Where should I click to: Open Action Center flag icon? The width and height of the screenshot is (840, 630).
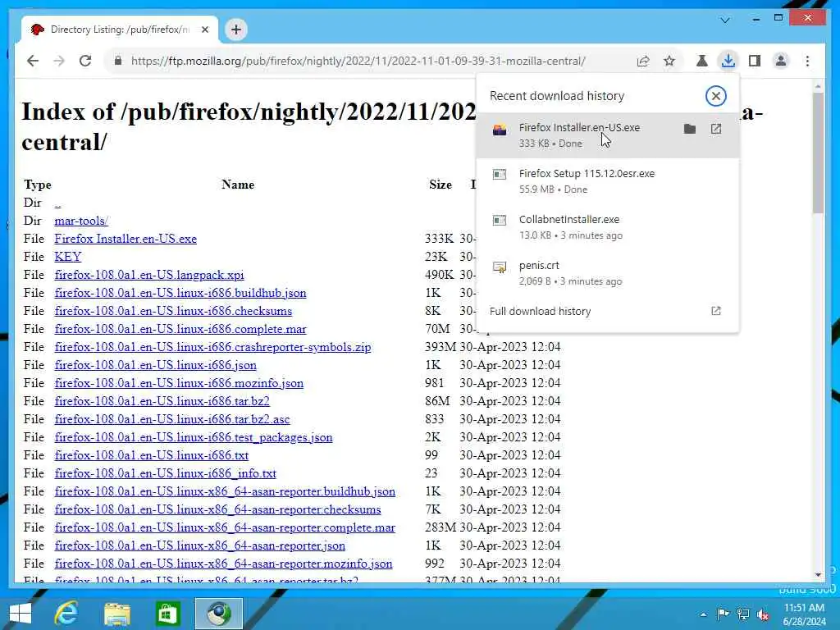click(x=723, y=614)
